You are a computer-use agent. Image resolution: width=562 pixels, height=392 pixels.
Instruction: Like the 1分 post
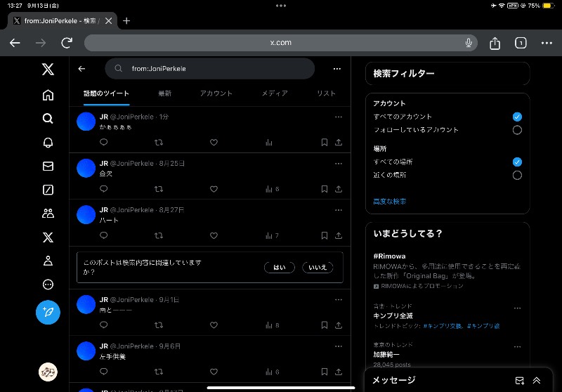214,142
